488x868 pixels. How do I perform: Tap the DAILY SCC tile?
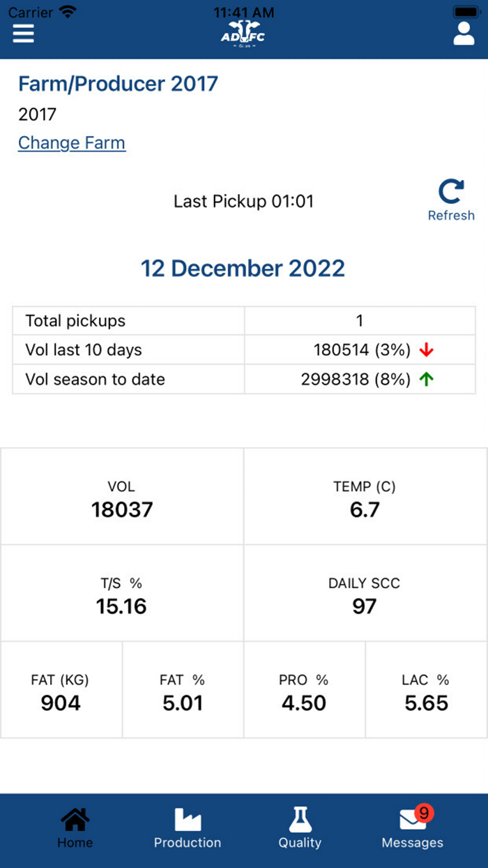point(365,594)
